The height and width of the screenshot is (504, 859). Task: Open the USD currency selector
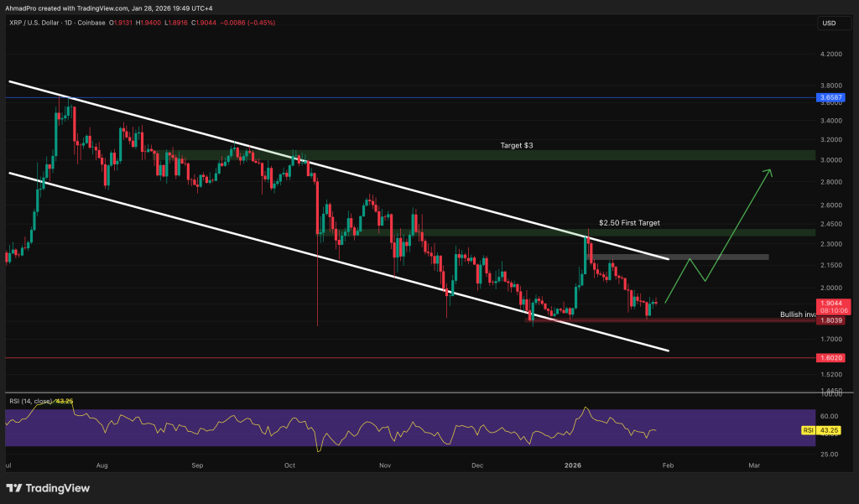(x=830, y=23)
